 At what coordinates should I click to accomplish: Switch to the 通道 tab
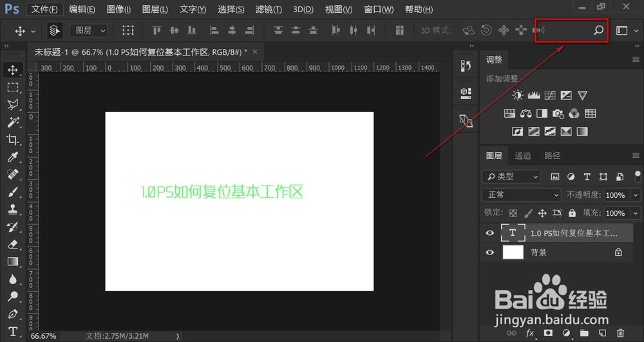tap(523, 156)
